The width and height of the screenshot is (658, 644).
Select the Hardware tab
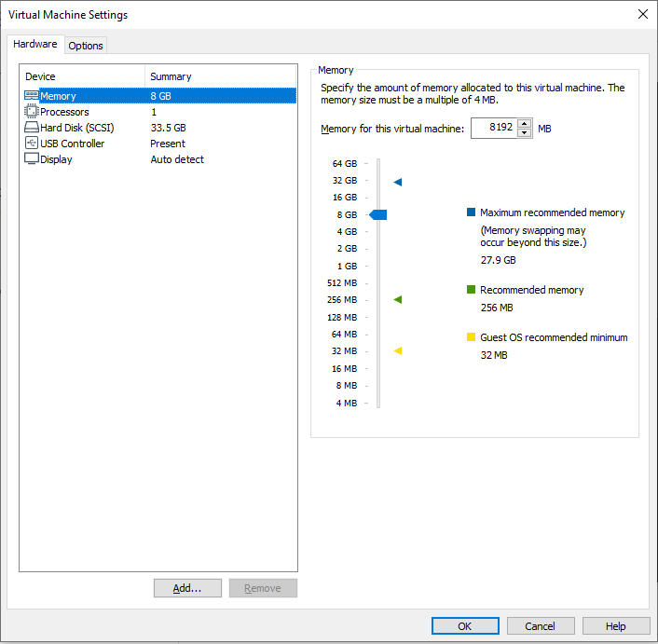click(x=35, y=45)
